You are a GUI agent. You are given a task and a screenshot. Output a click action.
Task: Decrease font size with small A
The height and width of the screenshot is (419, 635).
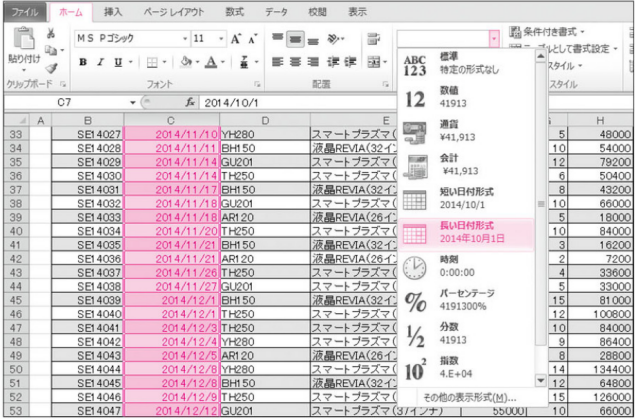pyautogui.click(x=253, y=38)
